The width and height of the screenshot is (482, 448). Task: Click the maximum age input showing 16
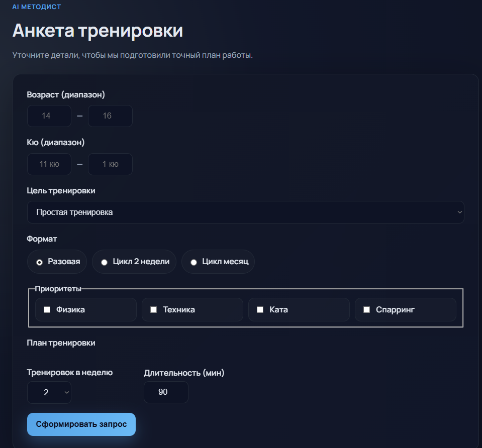[110, 116]
